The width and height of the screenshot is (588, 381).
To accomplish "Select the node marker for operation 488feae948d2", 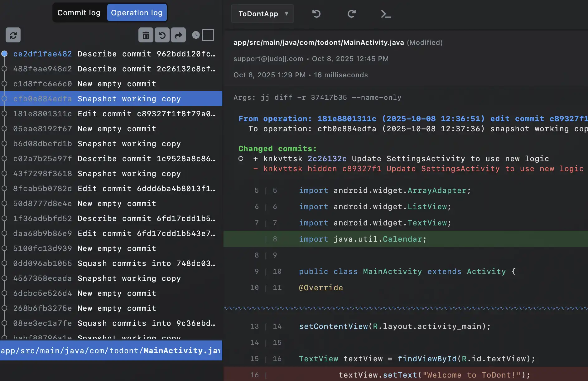I will (4, 69).
